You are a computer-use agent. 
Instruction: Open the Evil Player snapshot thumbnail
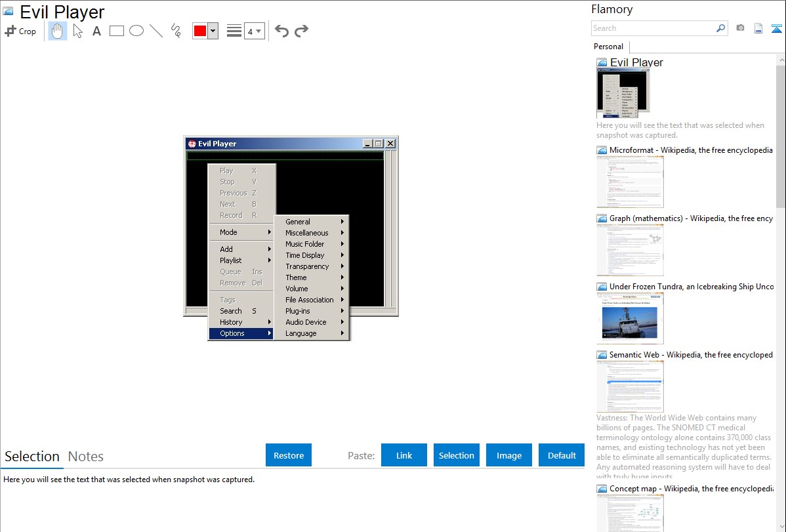tap(623, 93)
